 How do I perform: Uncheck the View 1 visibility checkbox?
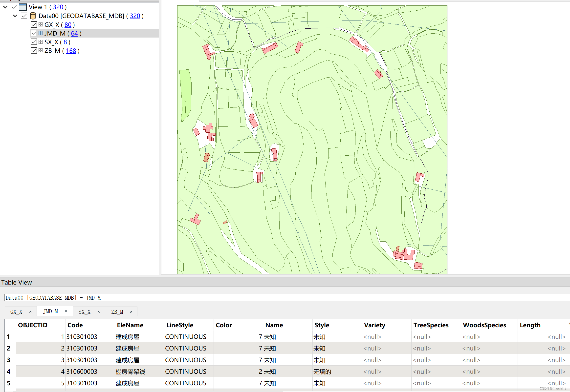coord(14,7)
